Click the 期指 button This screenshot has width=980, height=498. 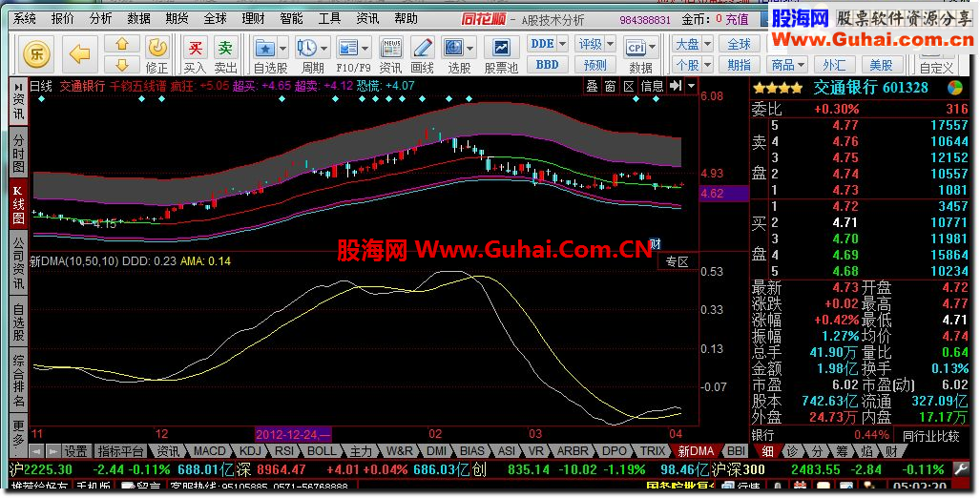739,64
